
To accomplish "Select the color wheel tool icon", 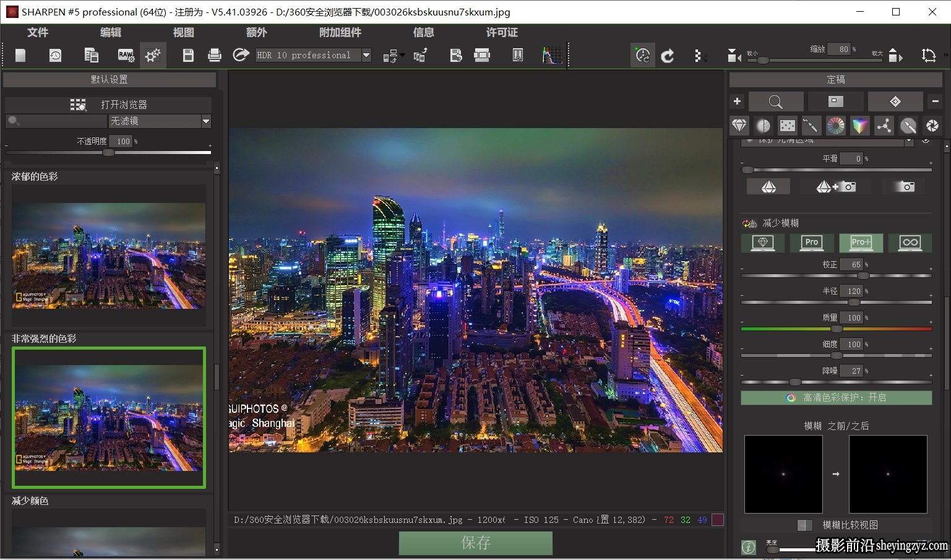I will point(835,126).
